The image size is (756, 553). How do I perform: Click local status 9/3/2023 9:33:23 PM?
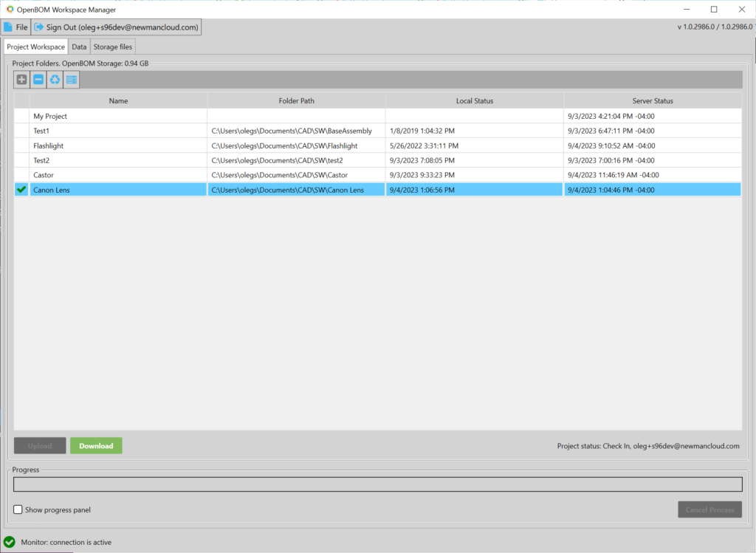click(422, 175)
